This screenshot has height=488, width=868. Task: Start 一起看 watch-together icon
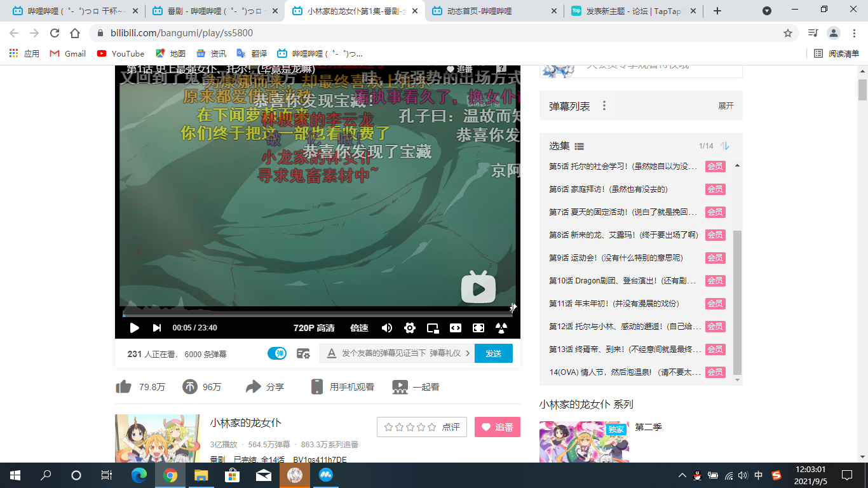coord(400,386)
